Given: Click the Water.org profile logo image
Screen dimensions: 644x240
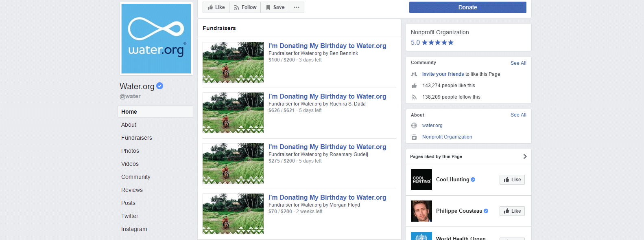Looking at the screenshot, I should click(156, 39).
